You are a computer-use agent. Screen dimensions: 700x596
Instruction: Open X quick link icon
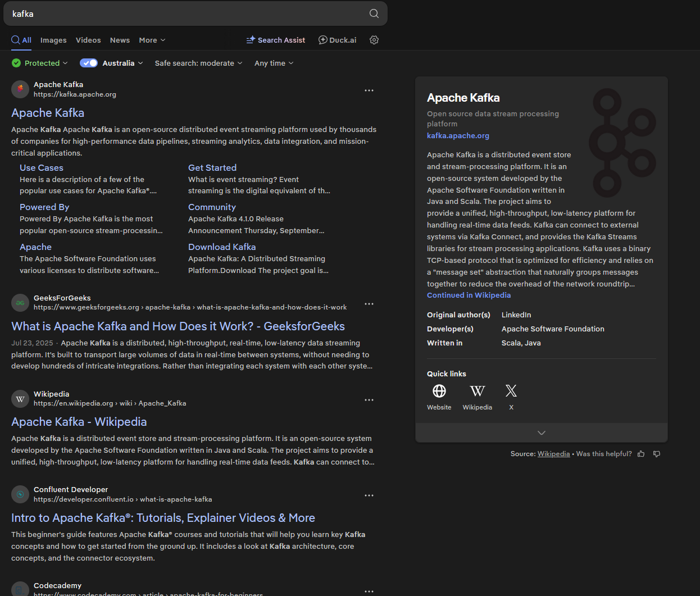pos(511,391)
